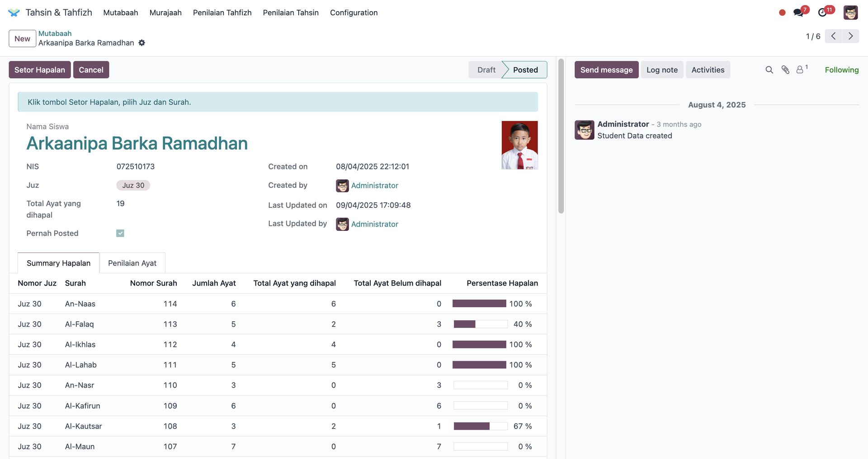The image size is (868, 459).
Task: Switch to the Penilaian Ayat tab
Action: (132, 263)
